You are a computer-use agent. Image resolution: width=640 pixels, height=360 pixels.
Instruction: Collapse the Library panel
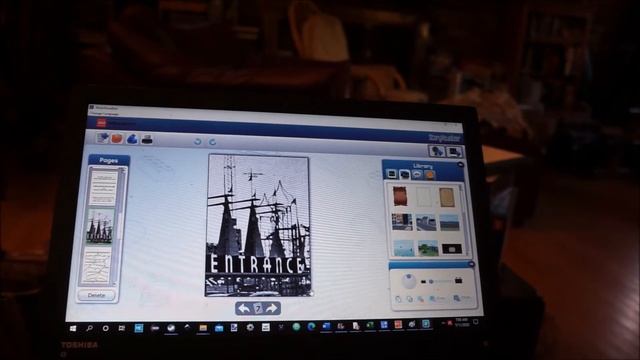click(x=460, y=165)
